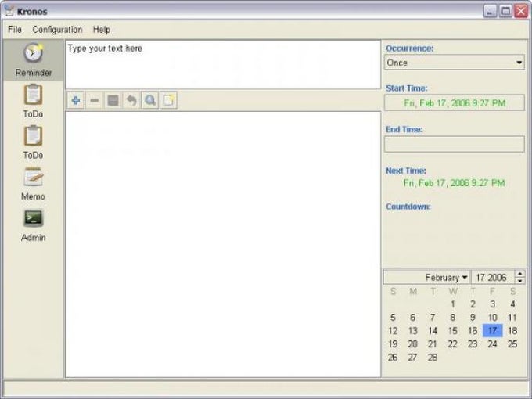Viewport: 532px width, 399px height.
Task: Click calendar date 22
Action: coord(453,343)
